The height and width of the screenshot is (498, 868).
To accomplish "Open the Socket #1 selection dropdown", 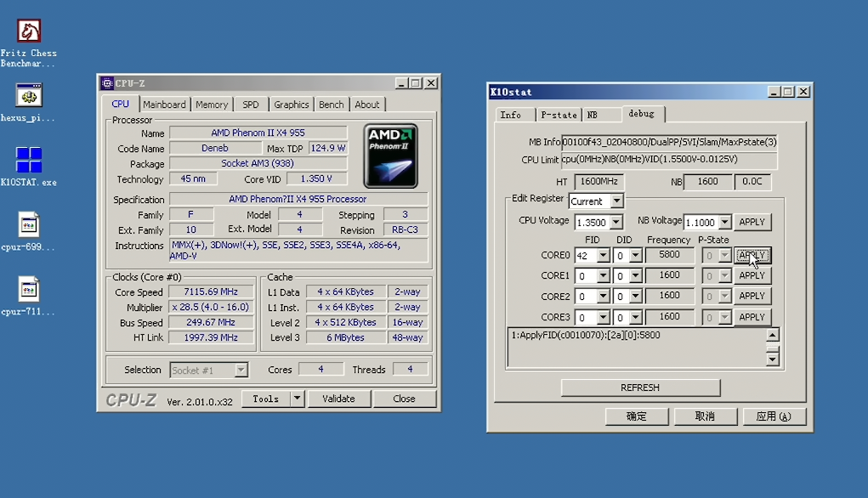I will click(241, 371).
